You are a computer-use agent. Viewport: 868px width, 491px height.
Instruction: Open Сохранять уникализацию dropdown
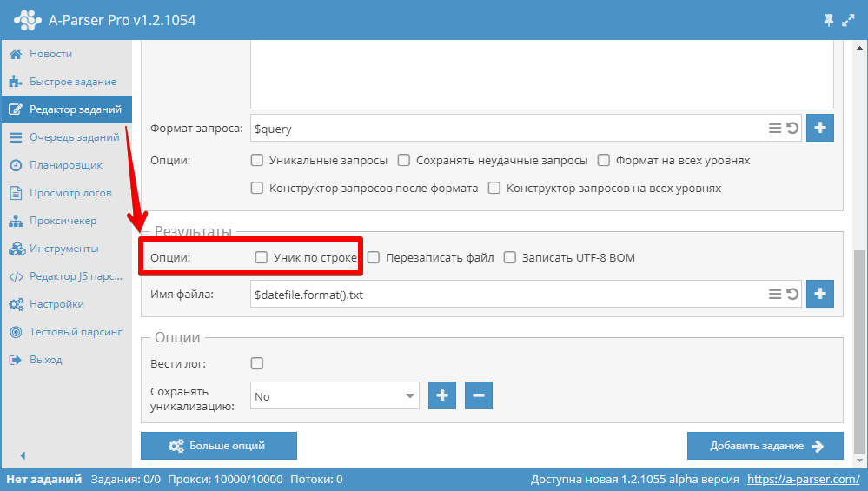point(335,395)
